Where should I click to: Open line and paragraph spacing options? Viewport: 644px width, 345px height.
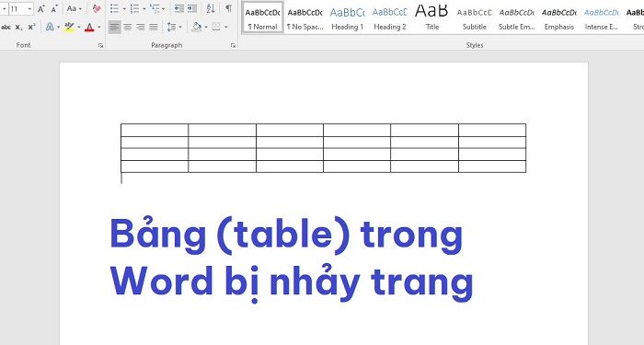174,28
